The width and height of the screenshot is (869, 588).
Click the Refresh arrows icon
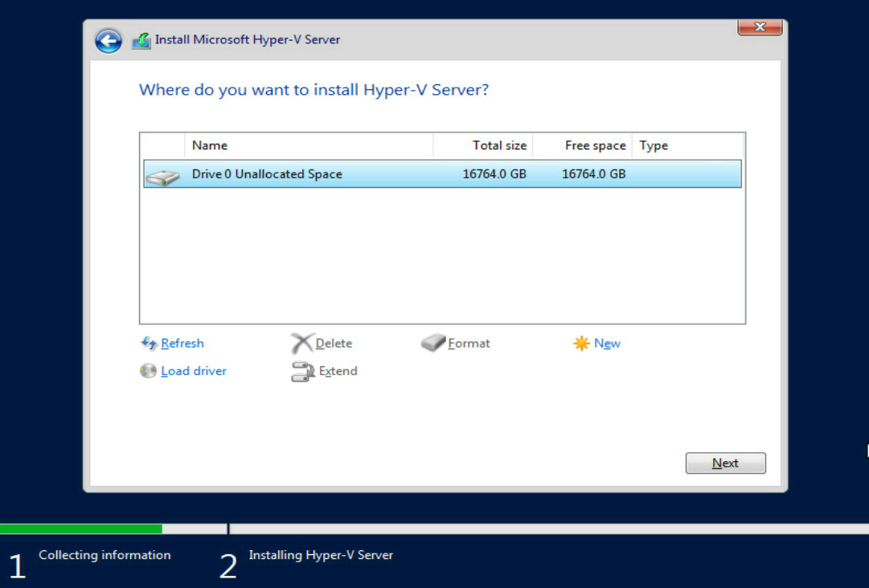(149, 343)
